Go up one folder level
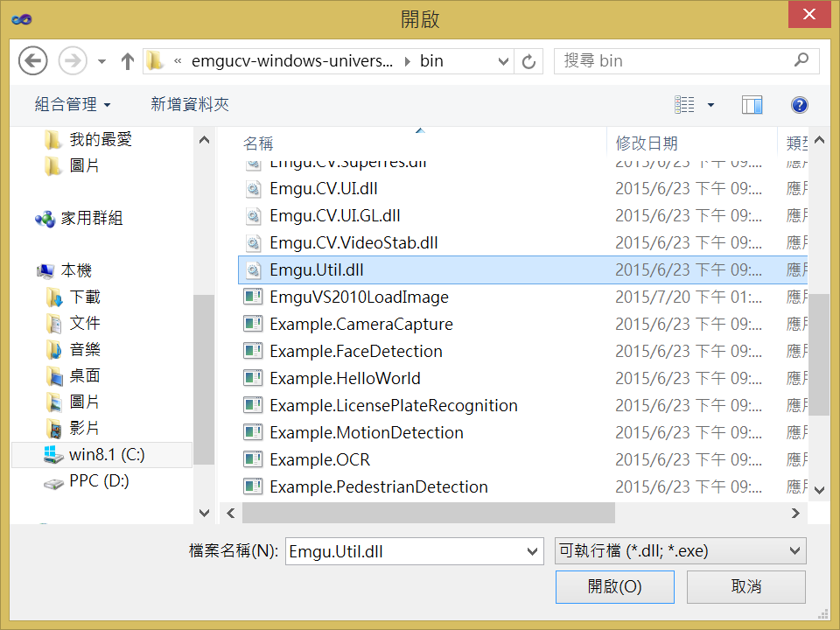Image resolution: width=840 pixels, height=630 pixels. [127, 61]
